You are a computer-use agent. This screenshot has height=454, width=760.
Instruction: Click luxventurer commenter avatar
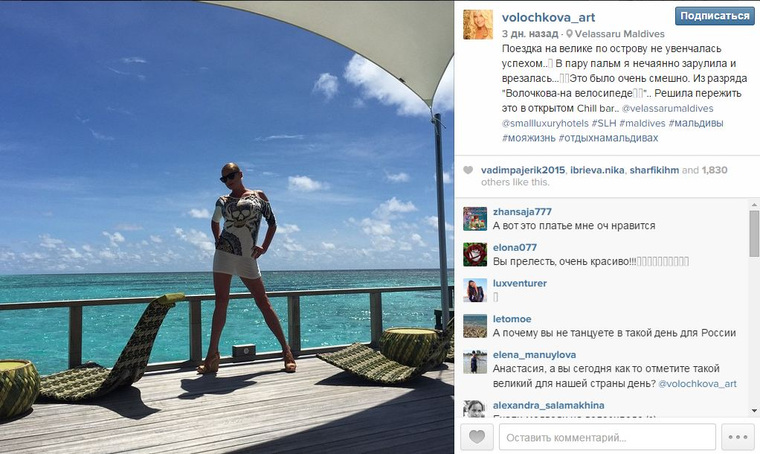[475, 290]
